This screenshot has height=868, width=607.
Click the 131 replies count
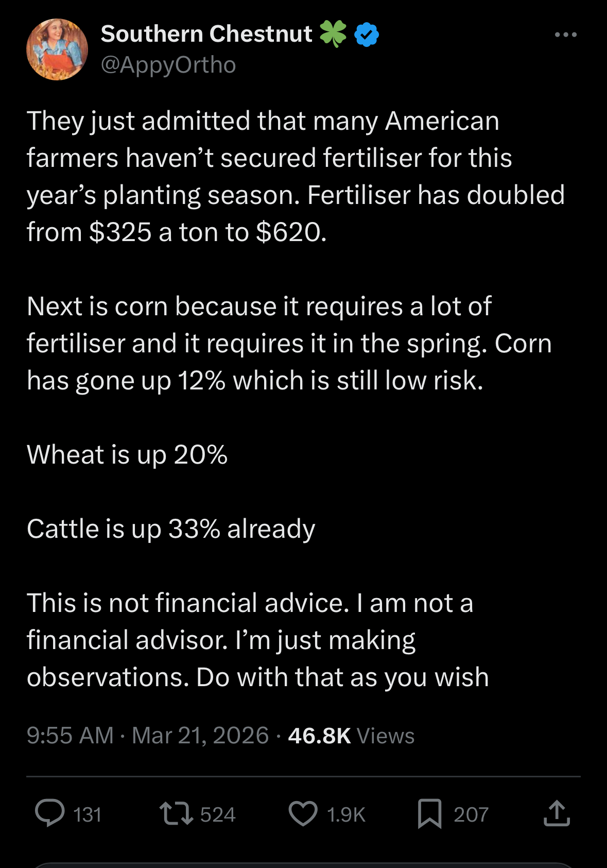(87, 814)
